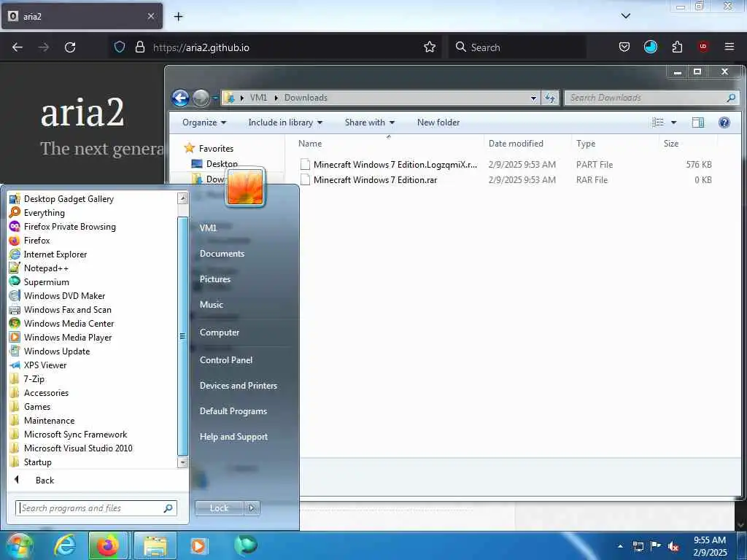The height and width of the screenshot is (560, 747).
Task: Open Default Programs
Action: [x=233, y=411]
